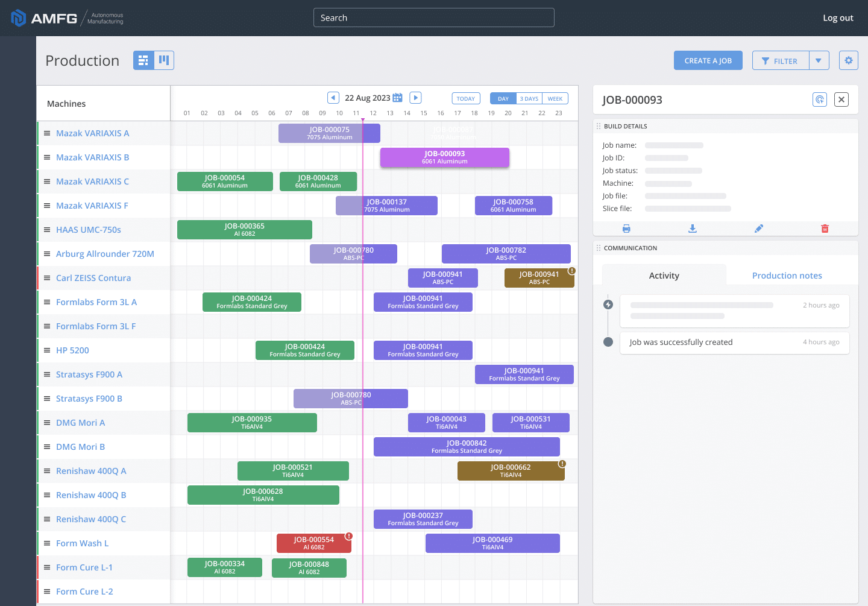Click warning badge on brown JOB-000941
Viewport: 868px width, 606px height.
(x=571, y=271)
